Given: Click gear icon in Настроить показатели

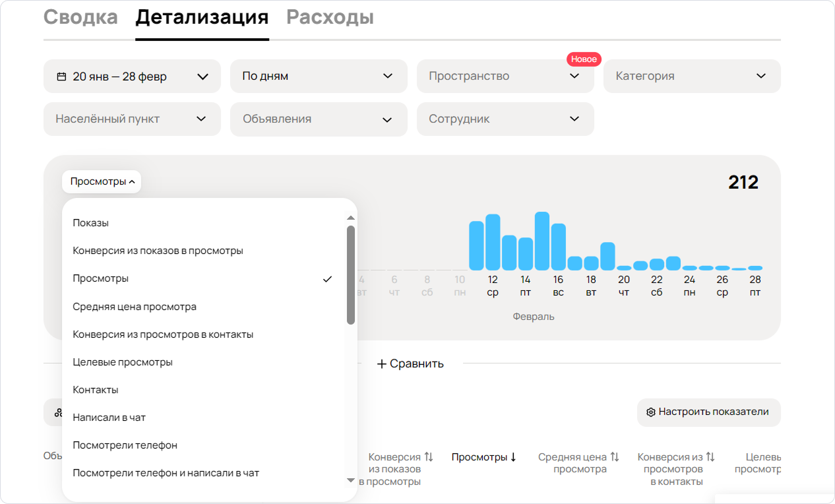Looking at the screenshot, I should [650, 412].
